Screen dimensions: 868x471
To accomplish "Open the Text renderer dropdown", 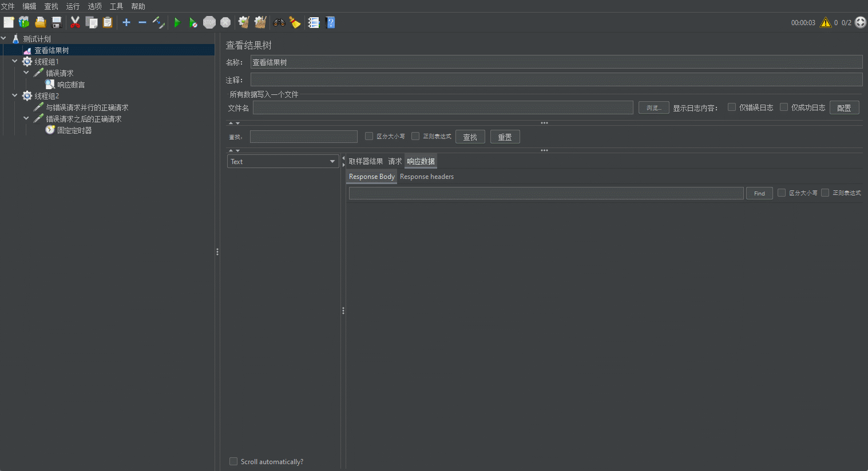I will 283,162.
